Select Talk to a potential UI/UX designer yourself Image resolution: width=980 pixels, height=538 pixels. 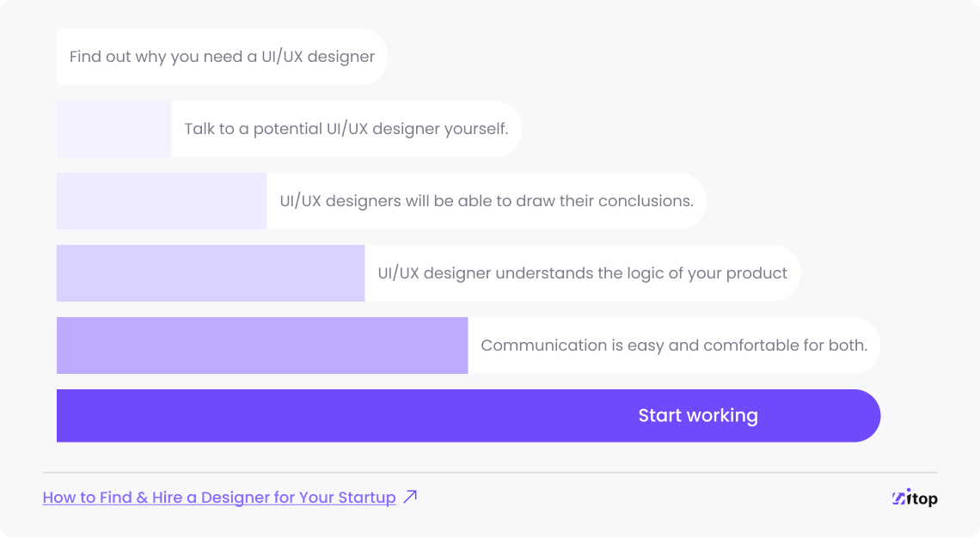(346, 129)
